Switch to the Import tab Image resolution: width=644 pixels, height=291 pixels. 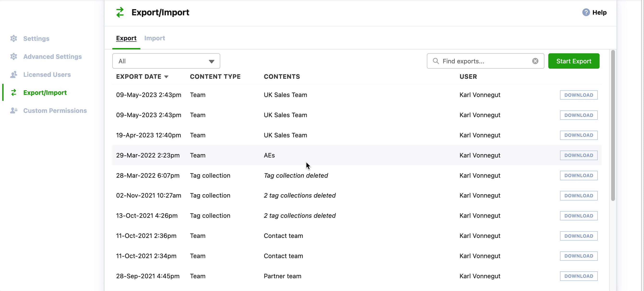[155, 38]
